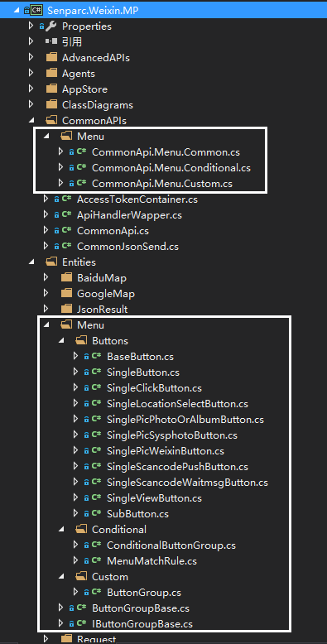Select SinglePicWeixinButton.cs file
Image resolution: width=327 pixels, height=644 pixels.
click(x=166, y=451)
